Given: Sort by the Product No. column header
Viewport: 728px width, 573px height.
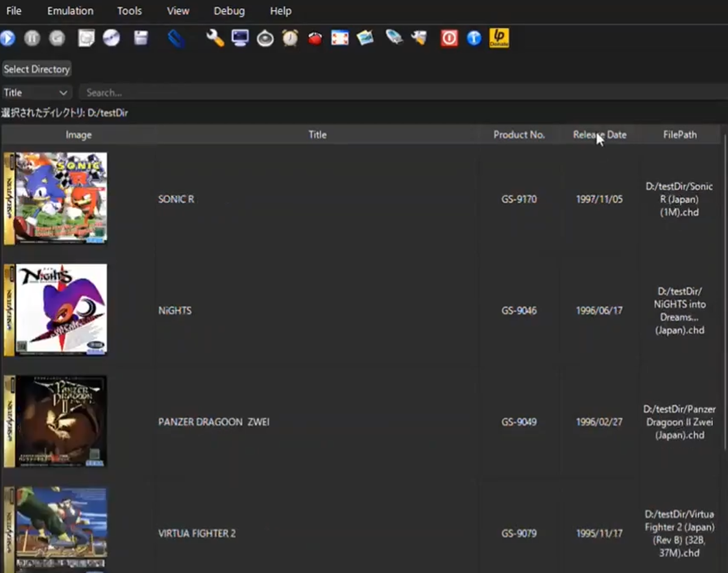Looking at the screenshot, I should pos(519,135).
